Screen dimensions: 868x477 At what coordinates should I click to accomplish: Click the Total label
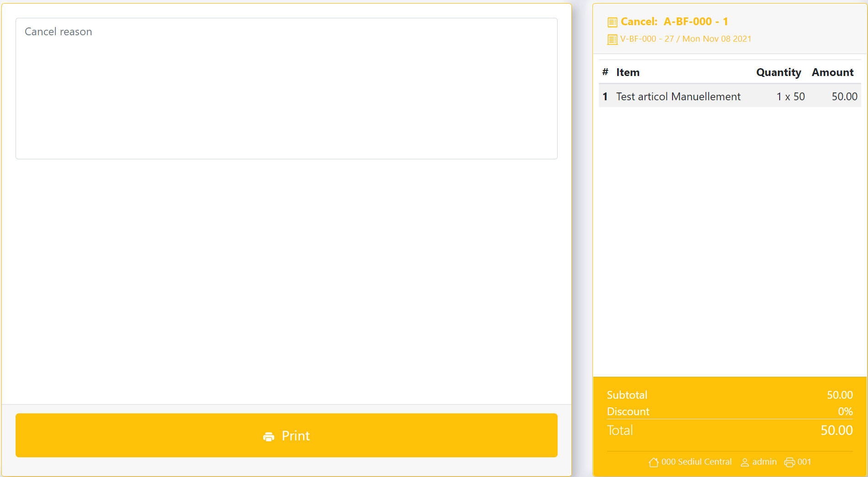[x=620, y=430]
